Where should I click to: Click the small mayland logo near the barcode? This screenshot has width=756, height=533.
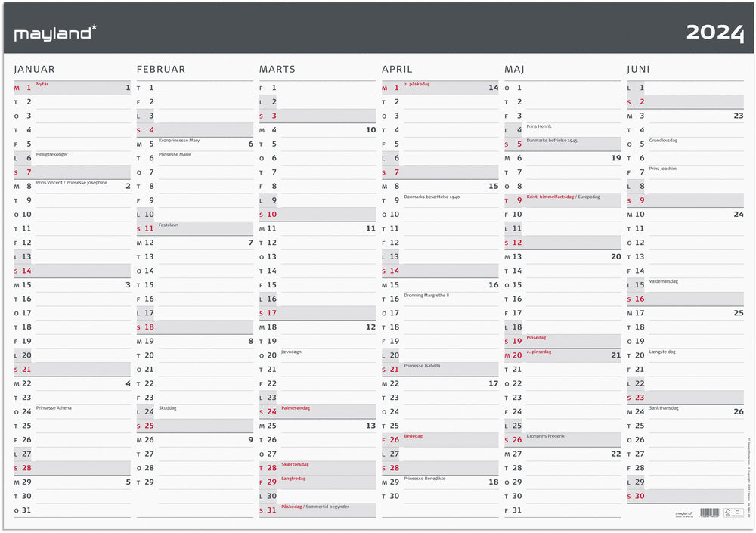coord(683,513)
